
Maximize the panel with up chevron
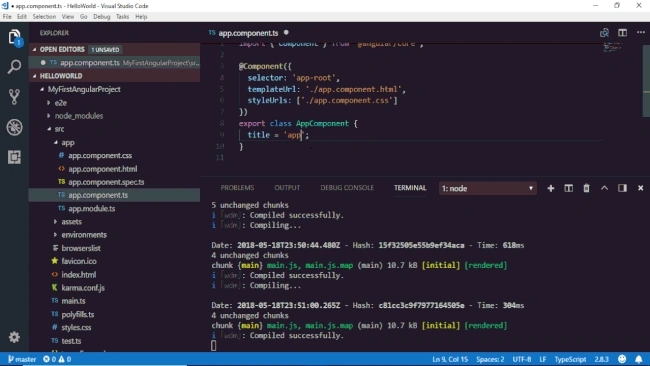coord(604,188)
